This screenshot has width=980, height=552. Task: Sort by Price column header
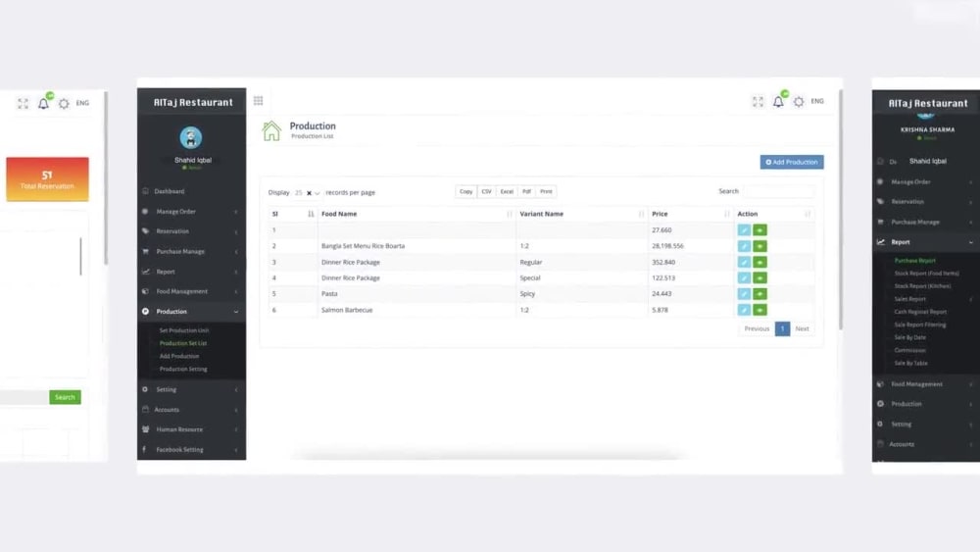[x=691, y=214]
